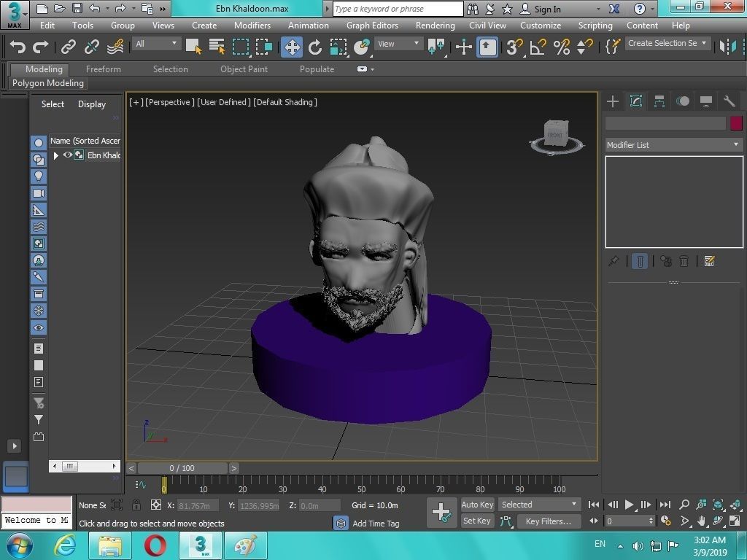Switch to Freeform ribbon tab
Image resolution: width=747 pixels, height=560 pixels.
pyautogui.click(x=104, y=69)
